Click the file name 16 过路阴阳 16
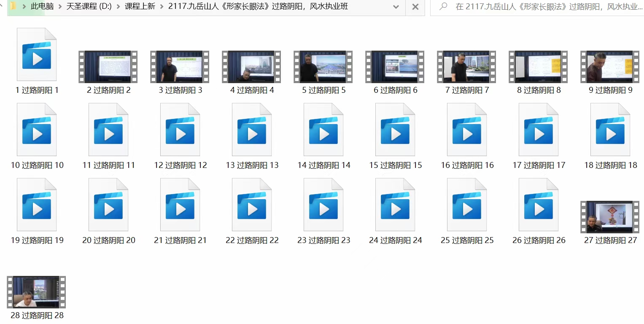The height and width of the screenshot is (324, 644). pos(467,165)
